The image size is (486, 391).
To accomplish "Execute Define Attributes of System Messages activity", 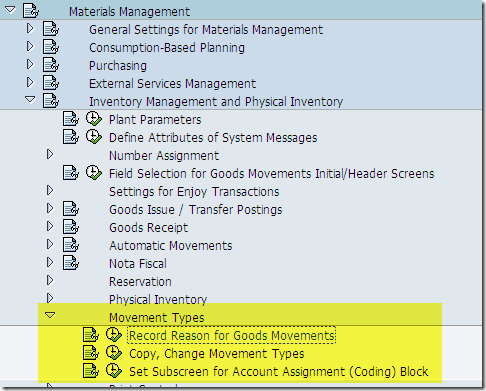I will (x=94, y=137).
